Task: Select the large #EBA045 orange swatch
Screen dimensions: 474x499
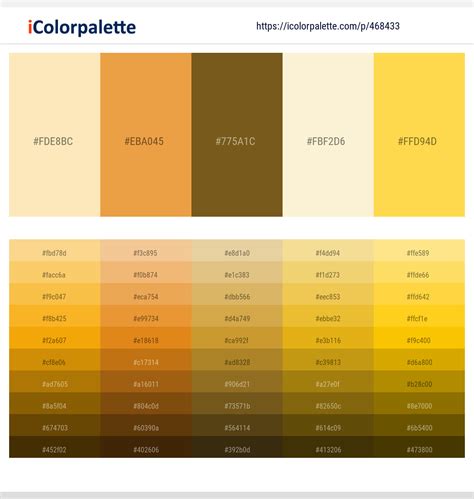Action: point(146,135)
